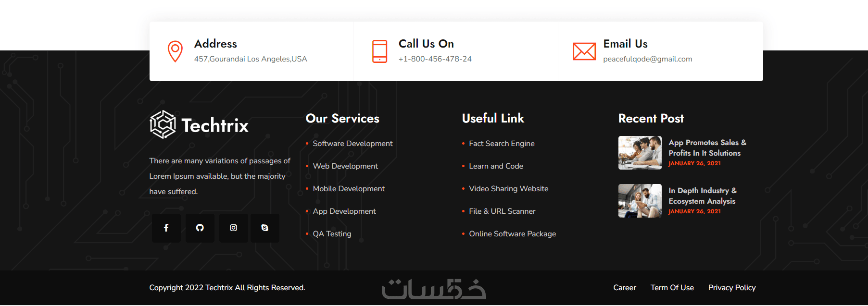Select Career in footer menu

point(625,288)
